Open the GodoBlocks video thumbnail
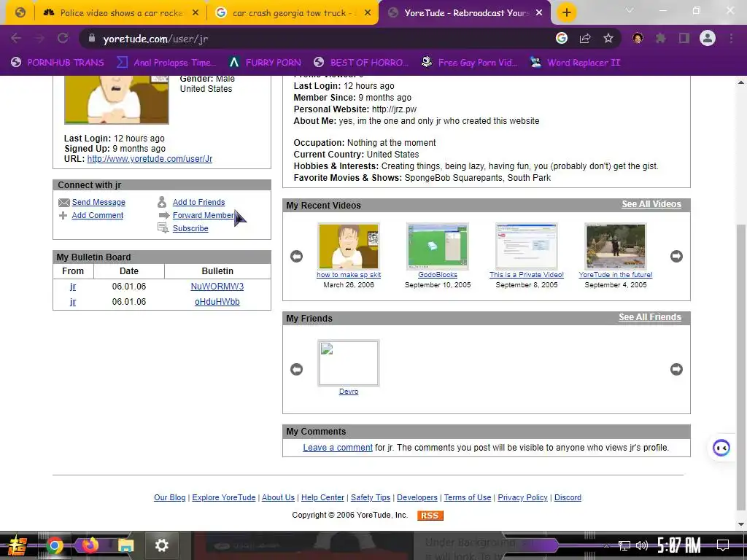Screen dimensions: 747x560 438,246
